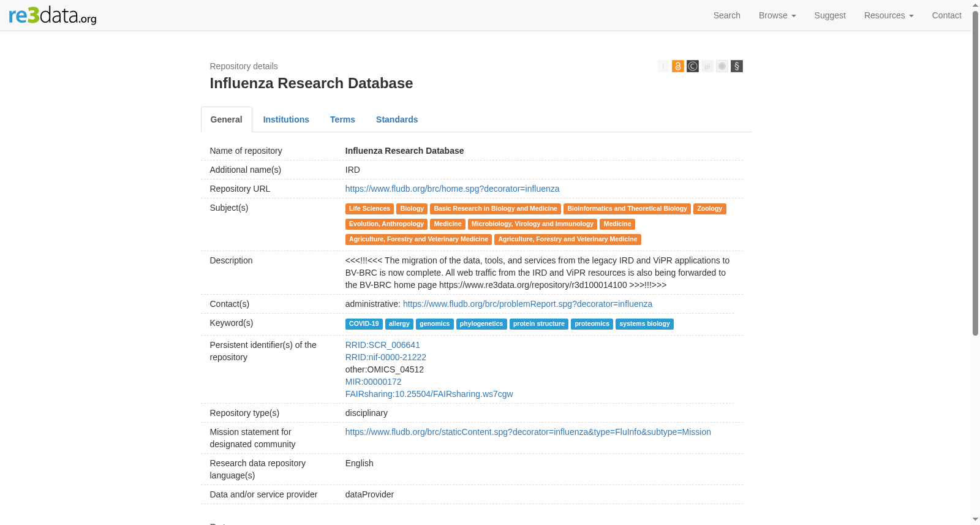Click the copyright license badge icon
Viewport: 980px width, 525px height.
click(x=693, y=66)
